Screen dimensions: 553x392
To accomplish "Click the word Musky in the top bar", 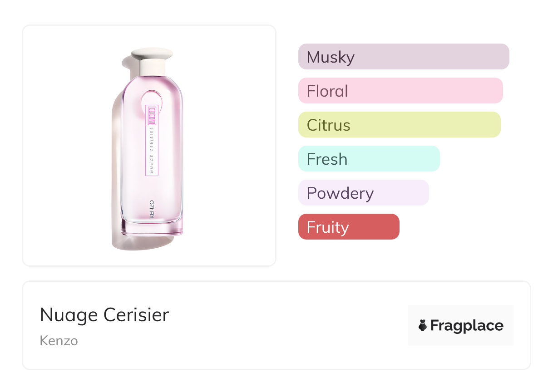I will [x=331, y=57].
